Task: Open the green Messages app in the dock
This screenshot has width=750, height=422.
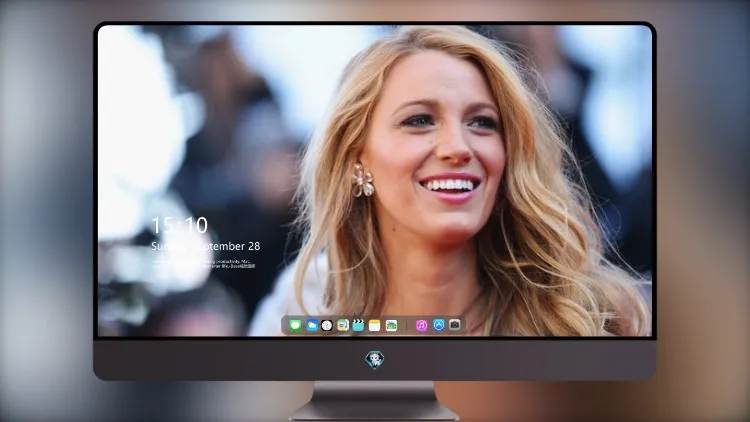Action: [295, 325]
